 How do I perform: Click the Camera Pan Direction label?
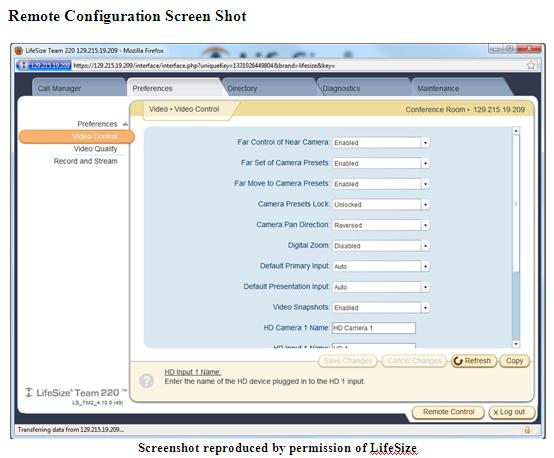tap(293, 225)
